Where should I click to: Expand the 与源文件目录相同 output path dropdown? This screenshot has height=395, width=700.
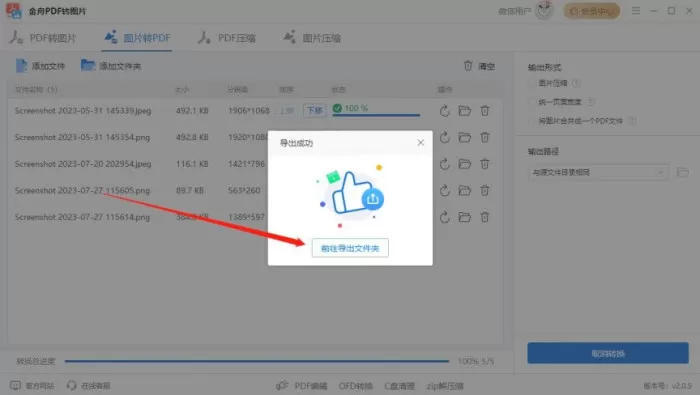pos(598,172)
